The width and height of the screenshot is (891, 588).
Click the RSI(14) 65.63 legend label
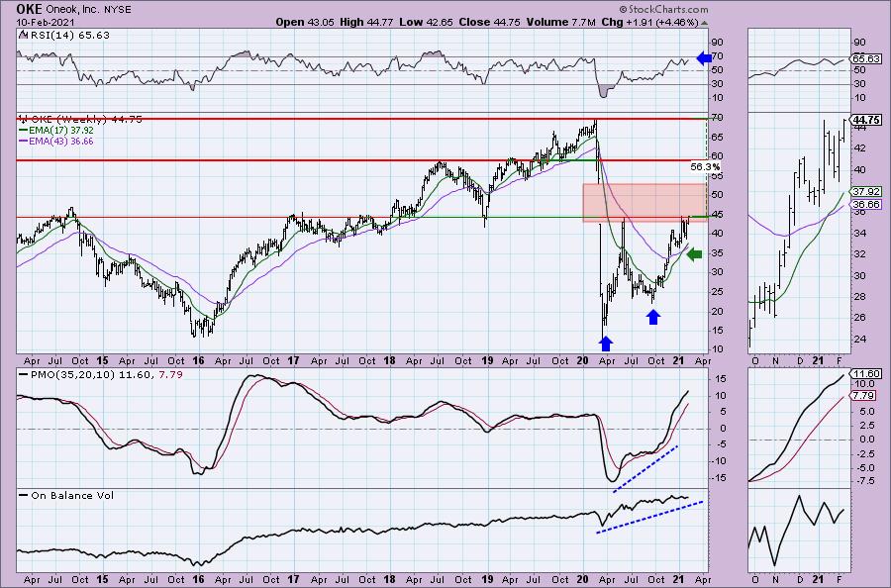pos(68,35)
